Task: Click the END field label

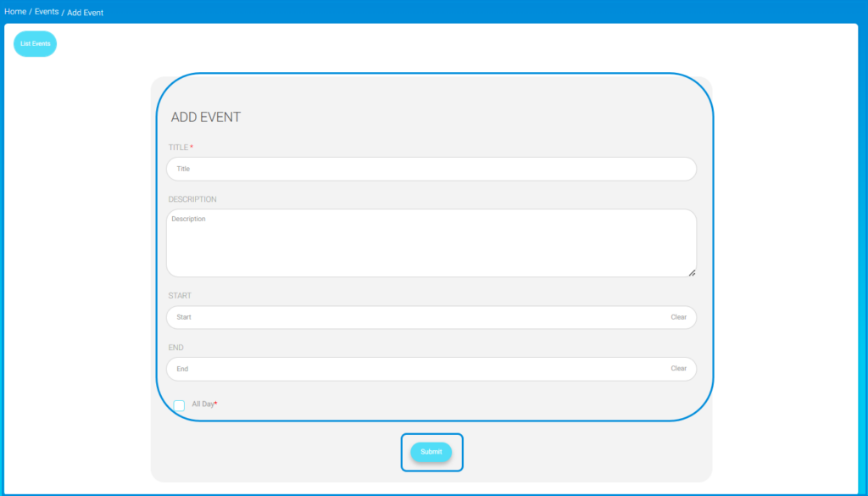Action: pos(176,348)
